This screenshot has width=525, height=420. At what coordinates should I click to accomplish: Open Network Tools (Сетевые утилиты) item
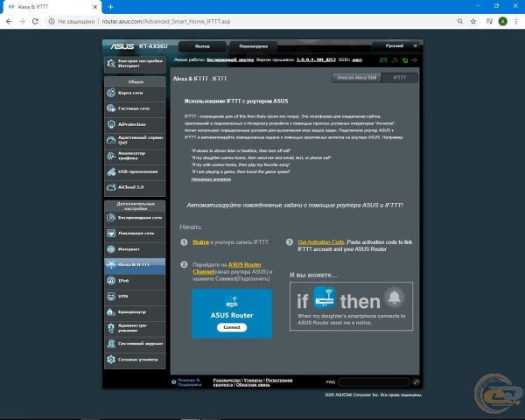(x=135, y=360)
